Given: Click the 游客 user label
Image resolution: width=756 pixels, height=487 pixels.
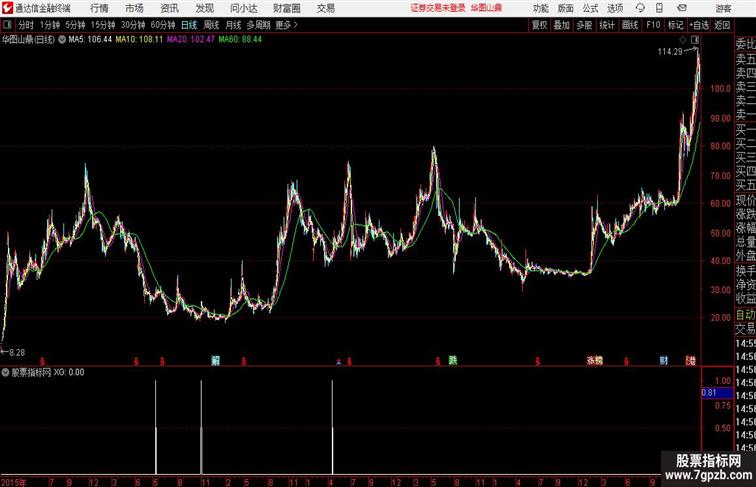Looking at the screenshot, I should click(723, 8).
